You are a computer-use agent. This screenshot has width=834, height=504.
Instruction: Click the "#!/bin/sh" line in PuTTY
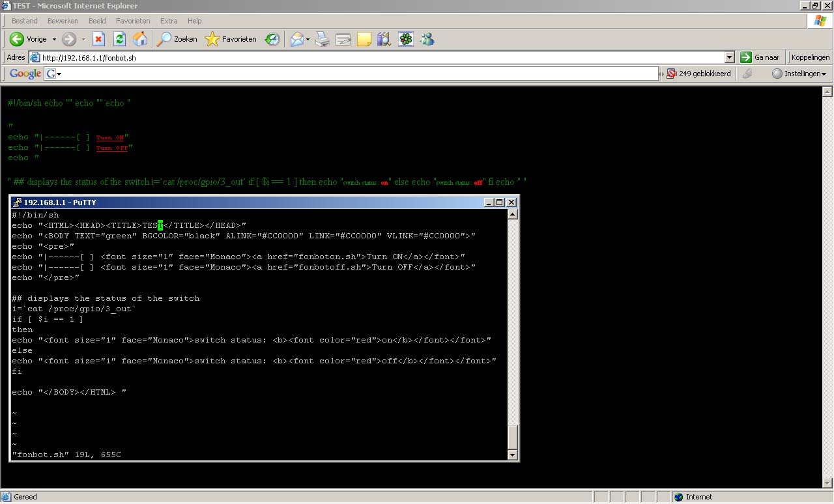click(35, 215)
